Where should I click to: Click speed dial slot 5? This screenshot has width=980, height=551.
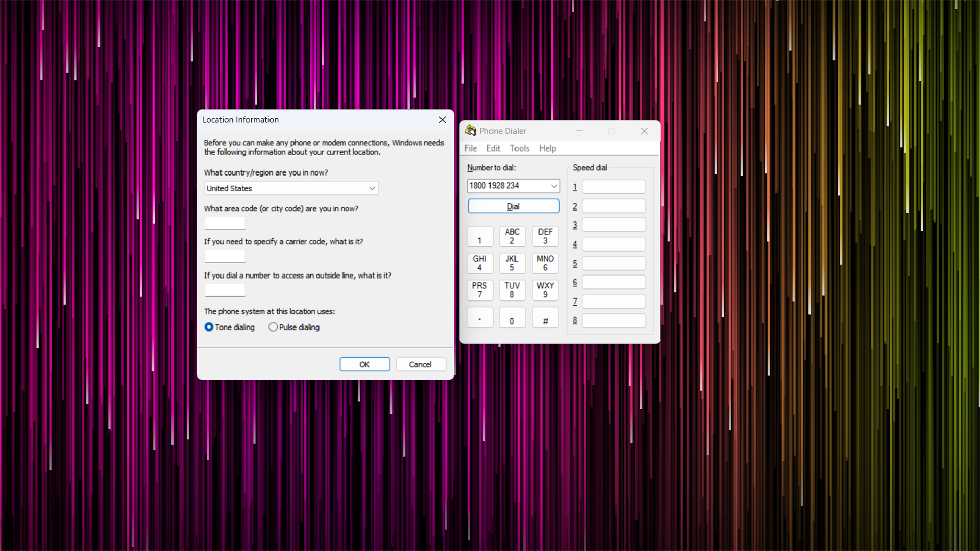click(614, 263)
